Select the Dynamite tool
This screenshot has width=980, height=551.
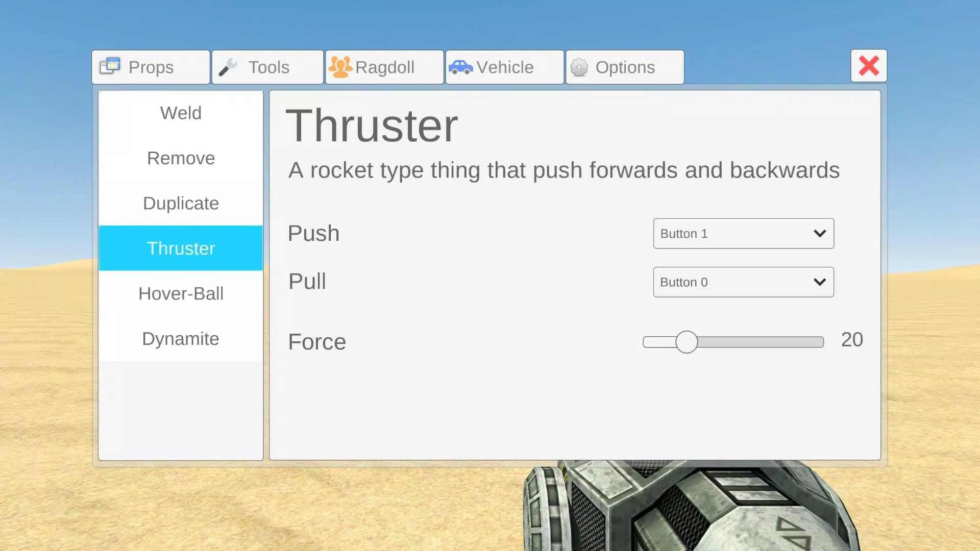point(180,338)
